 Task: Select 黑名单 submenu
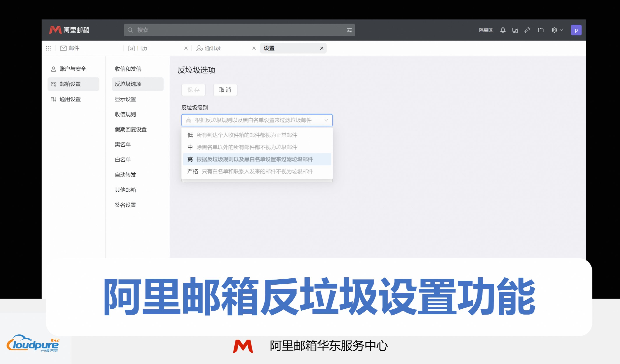click(x=137, y=145)
